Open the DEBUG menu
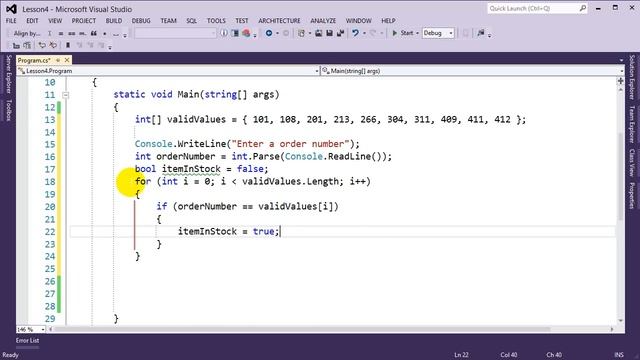Viewport: 640px width, 360px height. click(x=141, y=20)
